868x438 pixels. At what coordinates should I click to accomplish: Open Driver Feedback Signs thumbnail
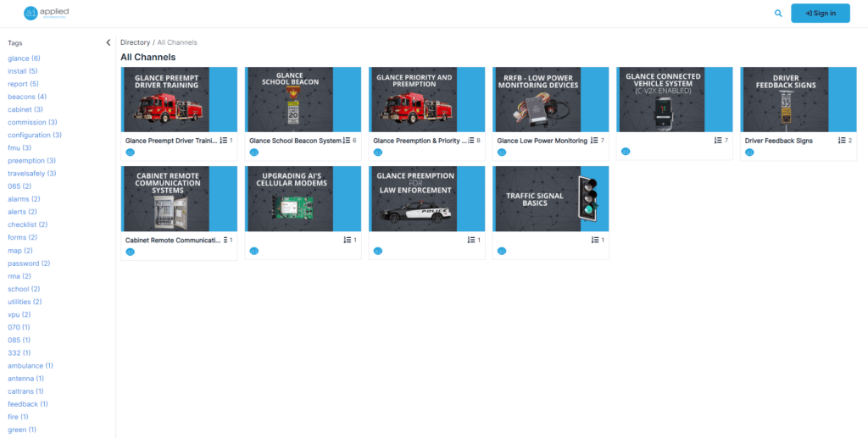tap(798, 100)
